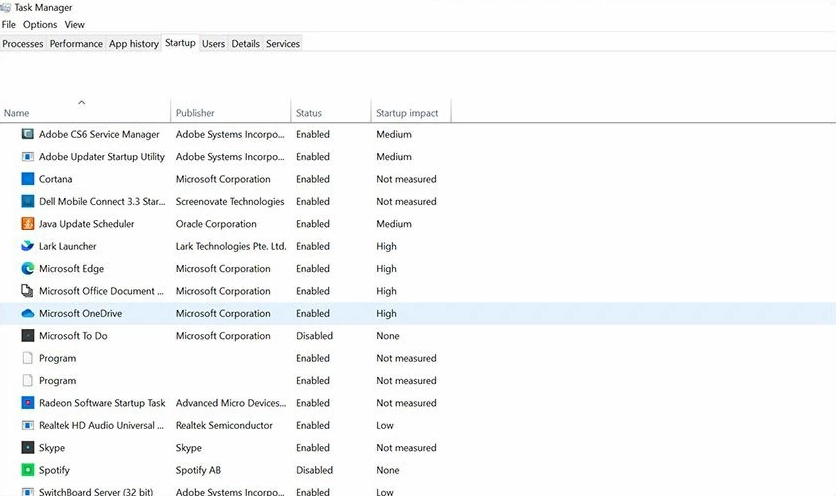Click the Publisher column header
The height and width of the screenshot is (496, 836).
(x=195, y=113)
